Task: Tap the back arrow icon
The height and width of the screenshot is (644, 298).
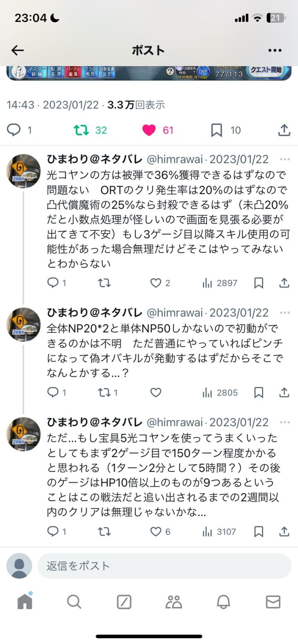Action: (x=17, y=50)
